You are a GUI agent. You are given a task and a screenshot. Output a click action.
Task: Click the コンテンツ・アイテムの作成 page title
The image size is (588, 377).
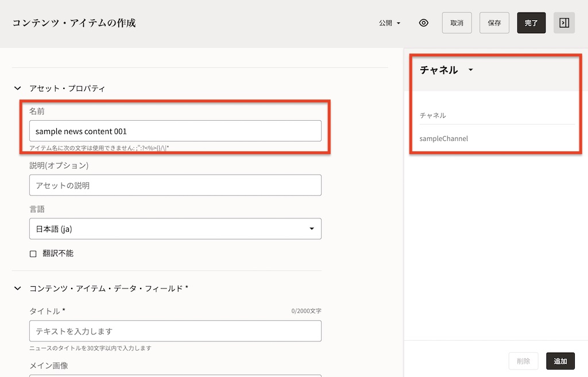click(74, 23)
